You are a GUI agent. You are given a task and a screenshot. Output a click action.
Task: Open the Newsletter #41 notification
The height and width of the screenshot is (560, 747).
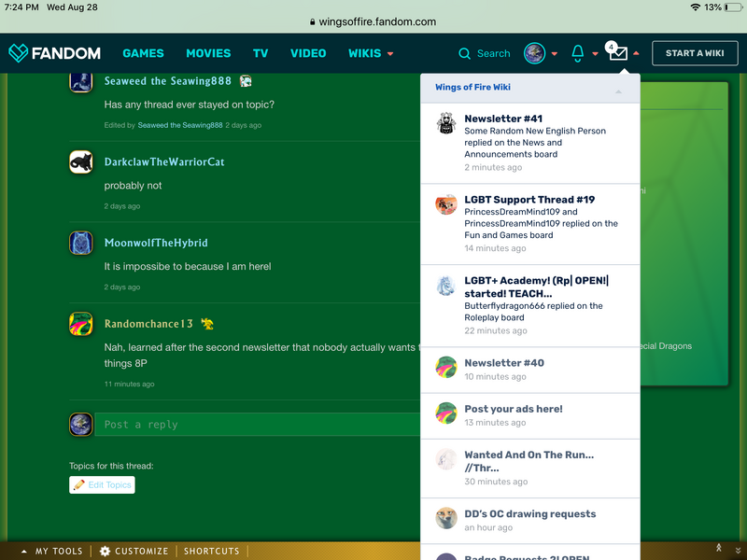click(x=503, y=119)
